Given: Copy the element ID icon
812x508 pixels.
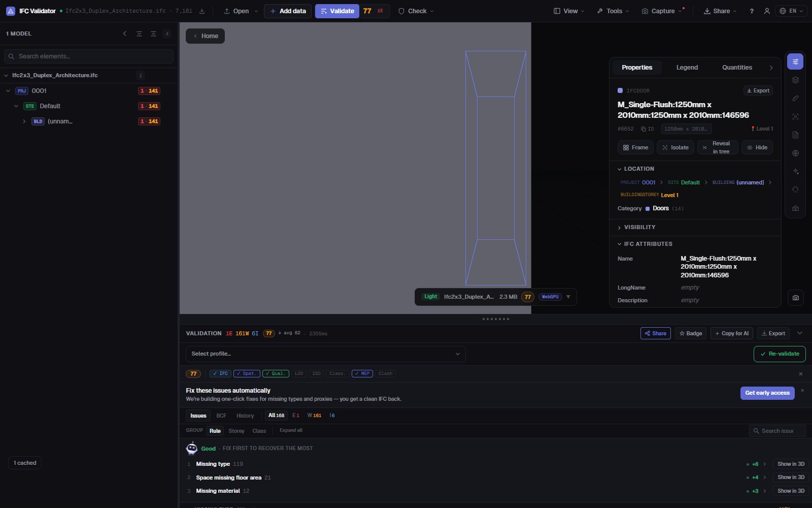Looking at the screenshot, I should [x=647, y=129].
